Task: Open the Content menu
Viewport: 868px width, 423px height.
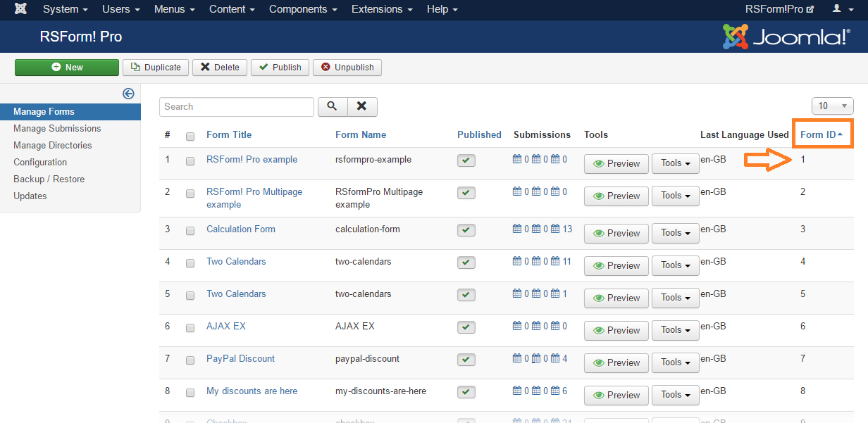Action: coord(232,9)
